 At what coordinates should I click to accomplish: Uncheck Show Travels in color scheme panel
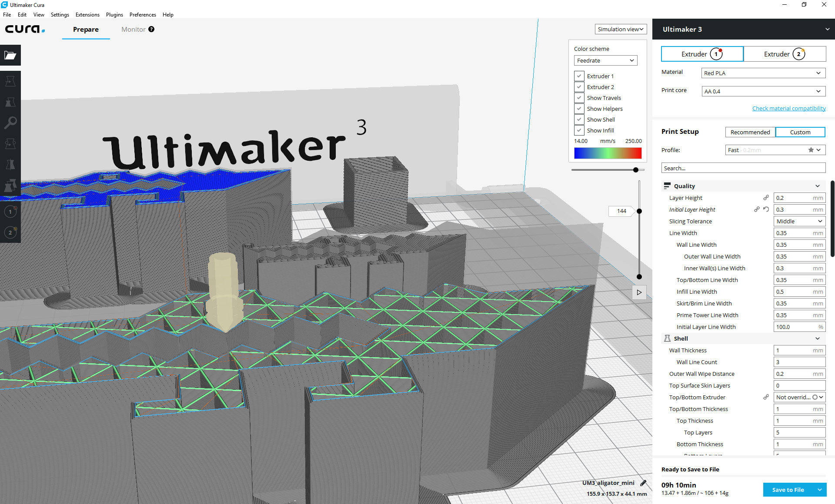pyautogui.click(x=579, y=98)
